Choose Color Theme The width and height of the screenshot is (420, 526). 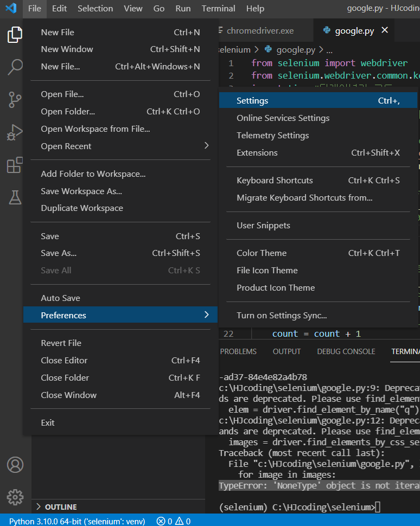click(318, 253)
